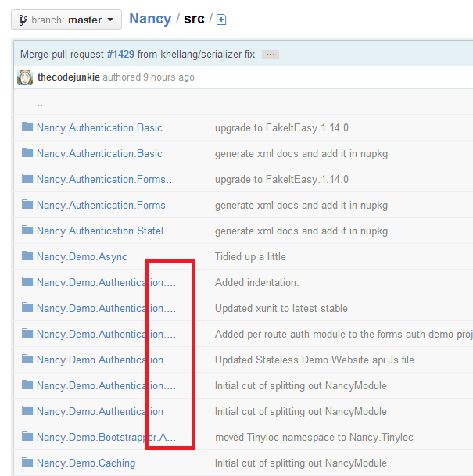Open folder Nancy.Authentication.Statel...
Image resolution: width=473 pixels, height=476 pixels.
tap(105, 231)
